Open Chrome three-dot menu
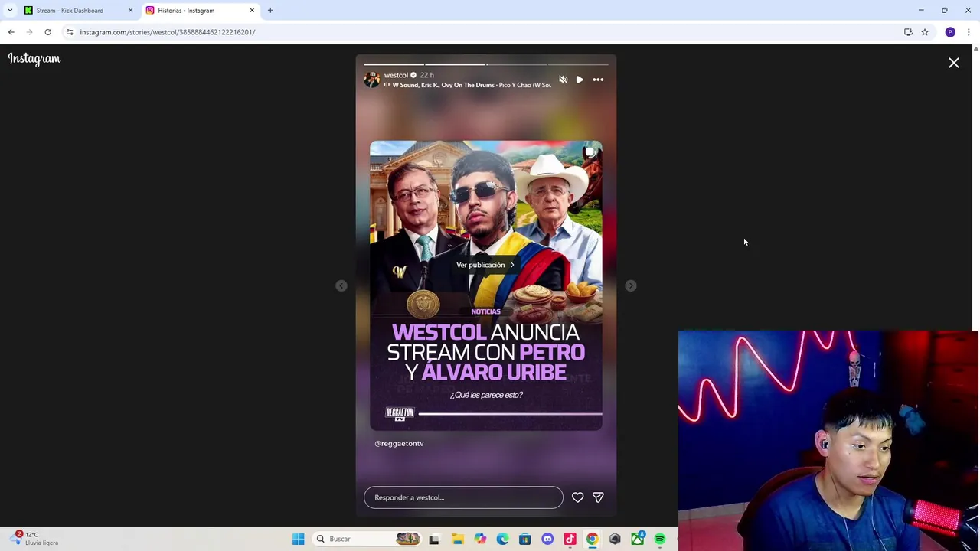The image size is (980, 551). click(x=969, y=32)
